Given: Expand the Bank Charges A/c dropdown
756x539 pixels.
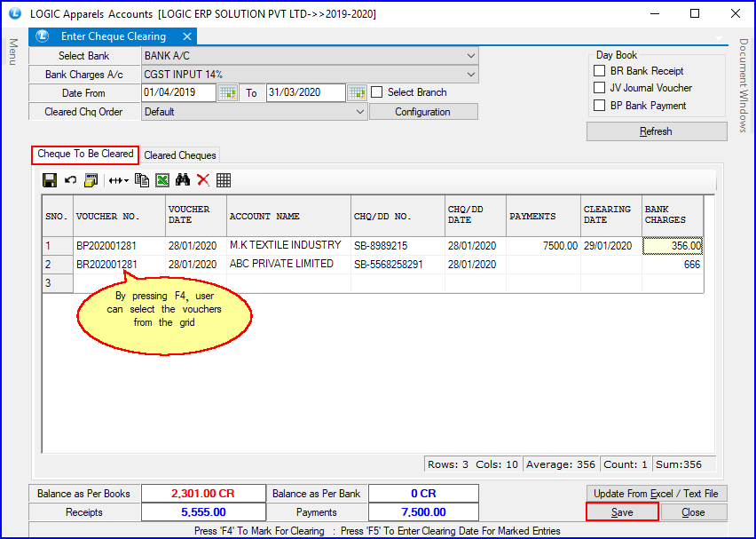Looking at the screenshot, I should click(x=471, y=75).
